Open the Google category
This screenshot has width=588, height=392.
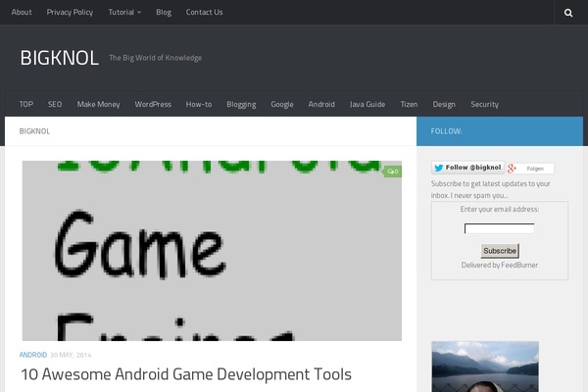tap(282, 104)
